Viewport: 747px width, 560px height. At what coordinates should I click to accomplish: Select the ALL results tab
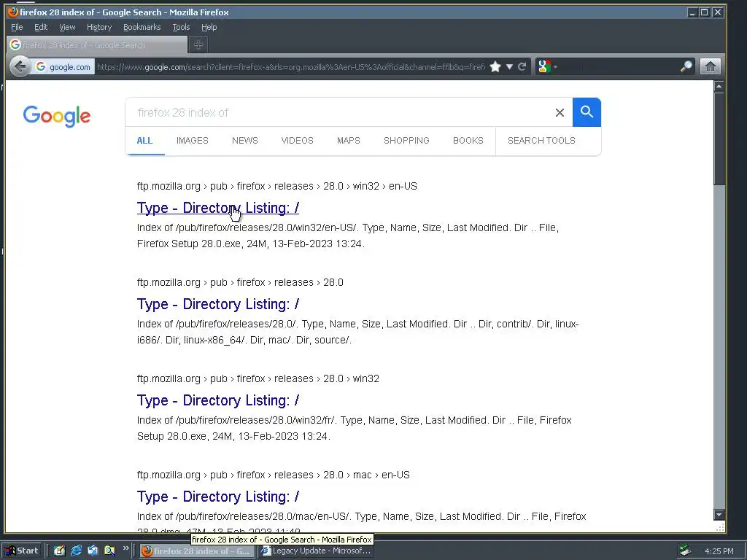(144, 141)
